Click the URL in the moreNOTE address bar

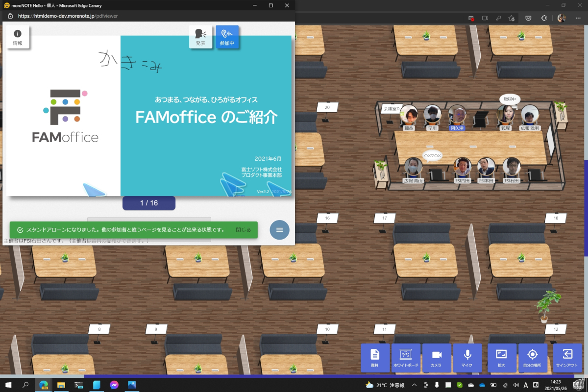coord(68,16)
